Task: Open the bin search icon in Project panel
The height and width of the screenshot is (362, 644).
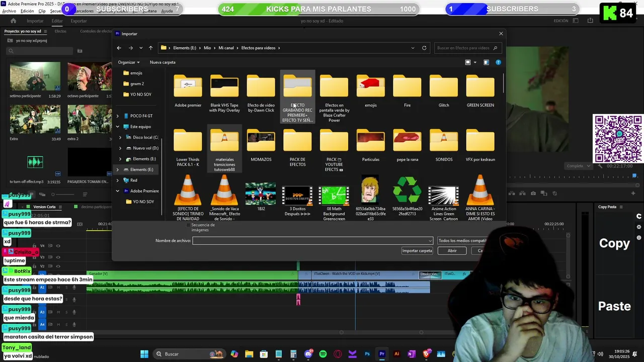Action: coord(79,51)
